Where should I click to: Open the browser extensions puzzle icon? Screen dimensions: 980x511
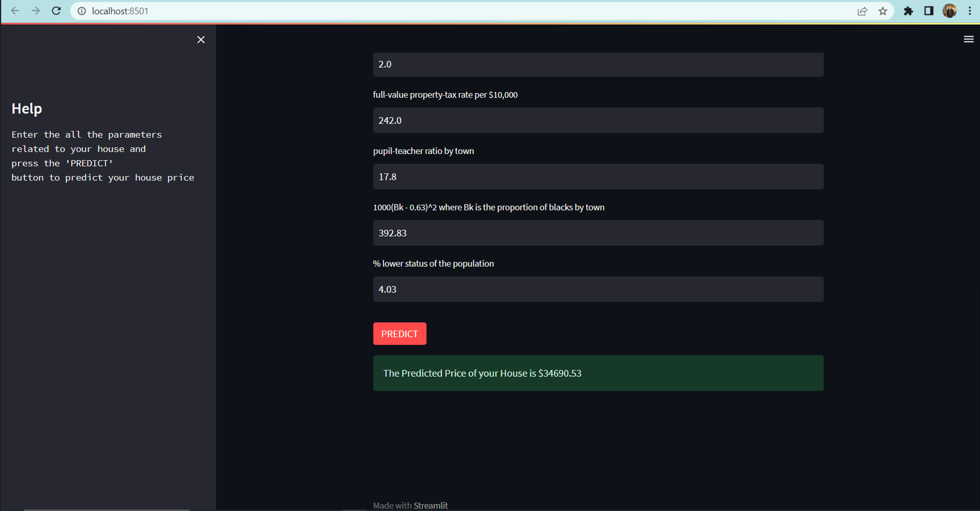point(908,11)
